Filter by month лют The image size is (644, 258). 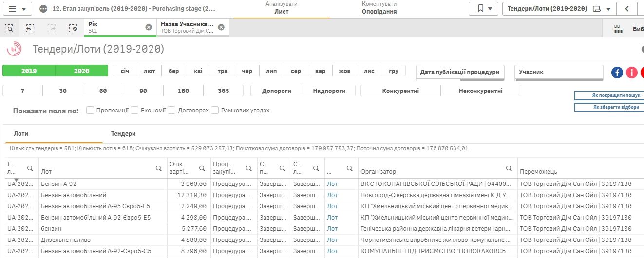tap(150, 71)
